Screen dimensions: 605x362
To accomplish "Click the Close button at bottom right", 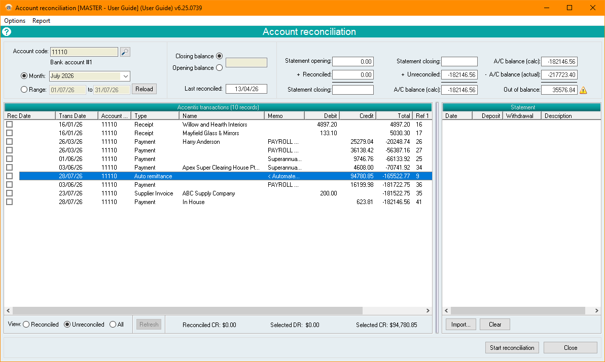I will click(x=570, y=348).
